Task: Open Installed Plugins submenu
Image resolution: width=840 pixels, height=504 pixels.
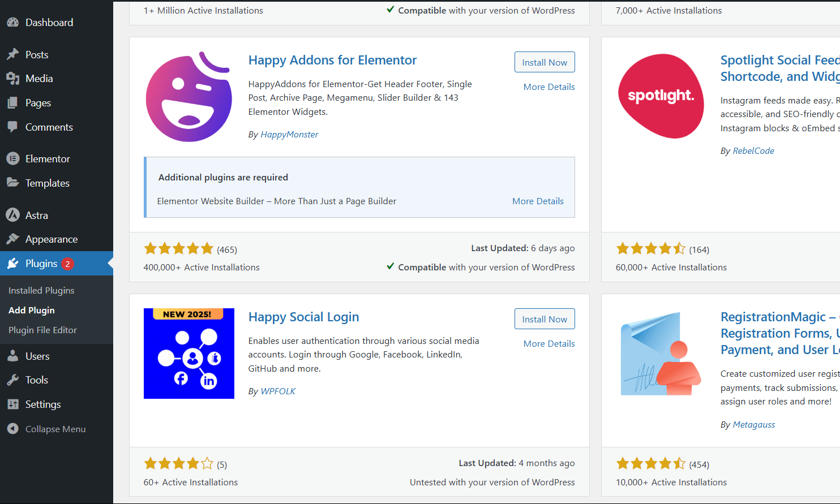Action: pyautogui.click(x=41, y=290)
